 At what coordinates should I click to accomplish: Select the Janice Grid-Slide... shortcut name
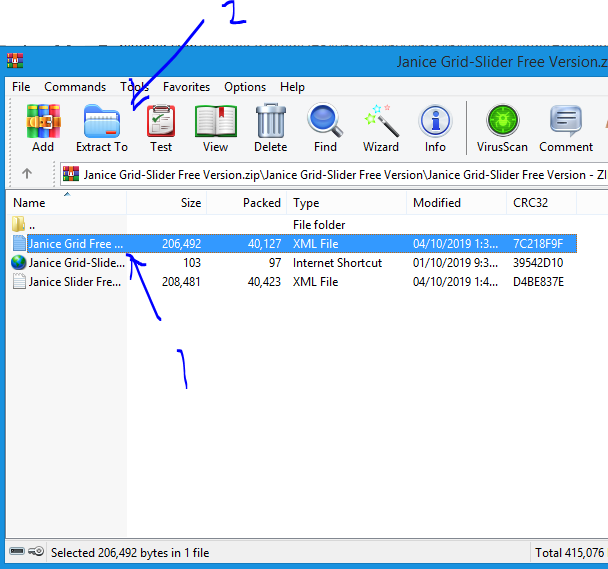pos(77,263)
